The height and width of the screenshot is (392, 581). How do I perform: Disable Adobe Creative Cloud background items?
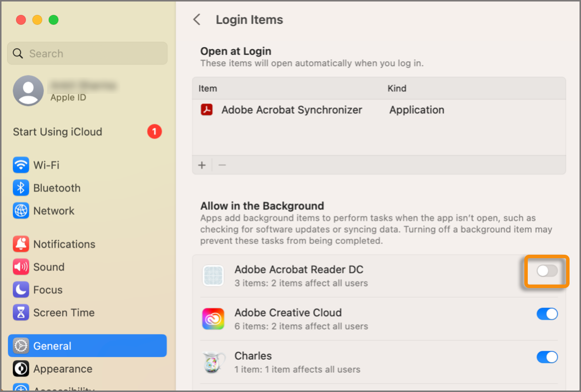pyautogui.click(x=547, y=314)
